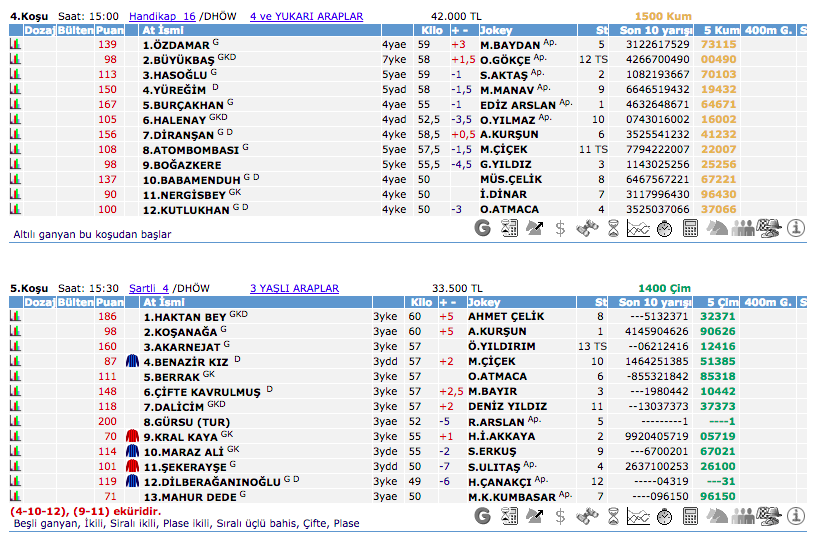Open the stopwatch icon in race 4 toolbar
Screen dimensions: 818x546
click(664, 228)
